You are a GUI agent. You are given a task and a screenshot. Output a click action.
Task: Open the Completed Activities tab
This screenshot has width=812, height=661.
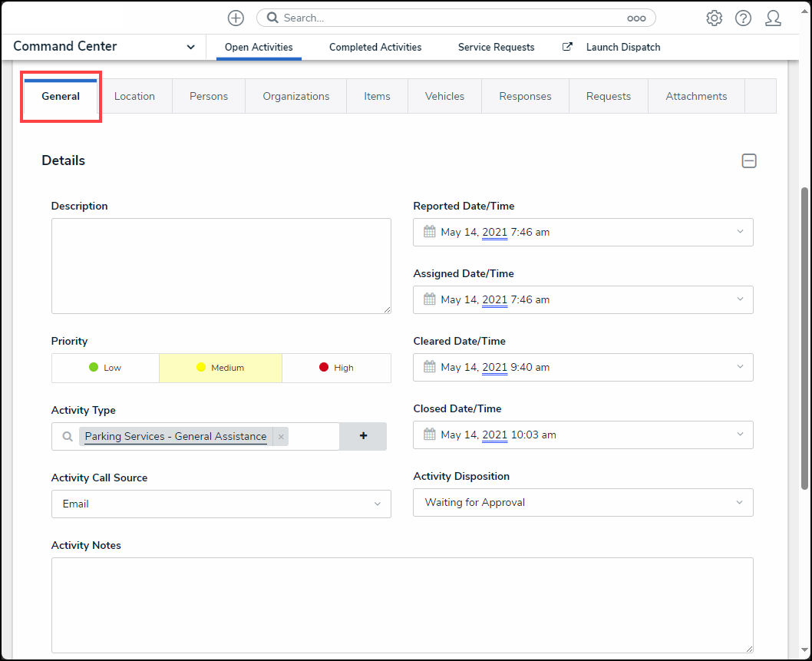point(375,47)
